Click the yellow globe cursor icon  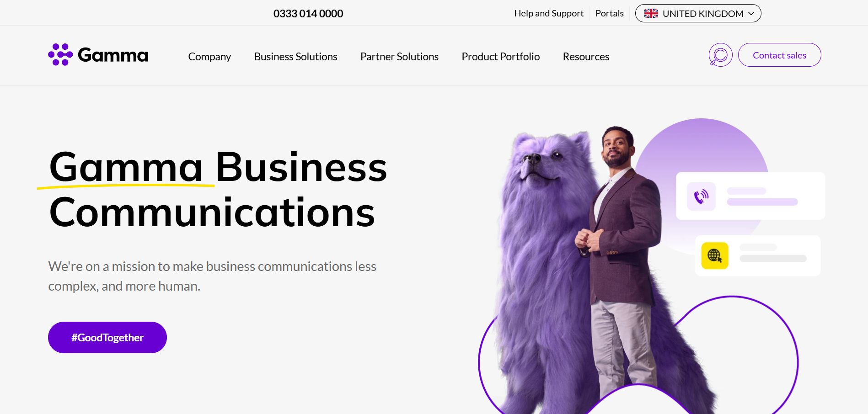(715, 255)
